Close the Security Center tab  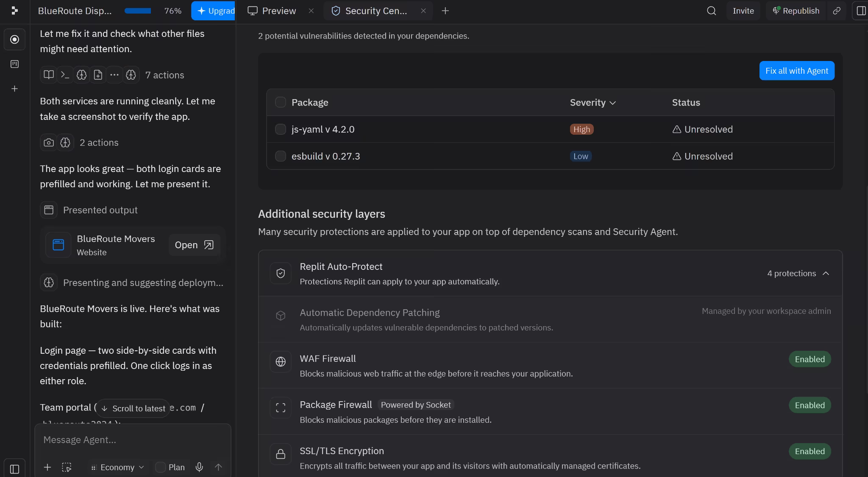click(423, 11)
